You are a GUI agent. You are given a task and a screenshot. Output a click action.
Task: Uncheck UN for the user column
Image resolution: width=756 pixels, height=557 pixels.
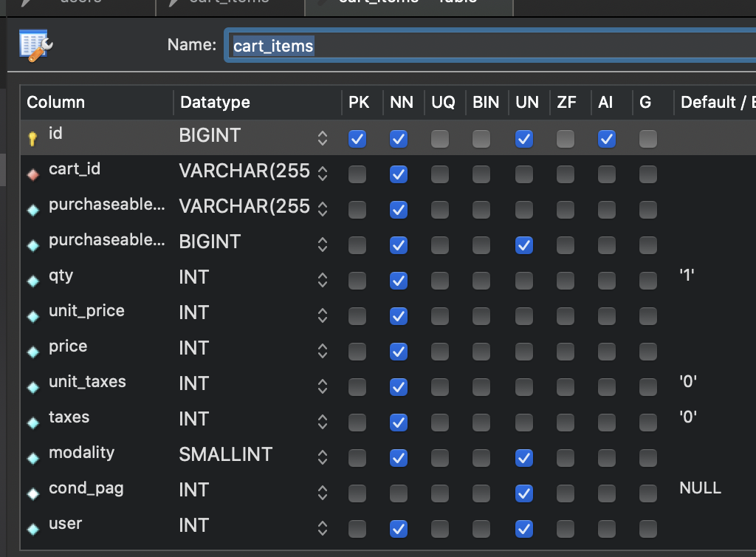click(x=524, y=528)
